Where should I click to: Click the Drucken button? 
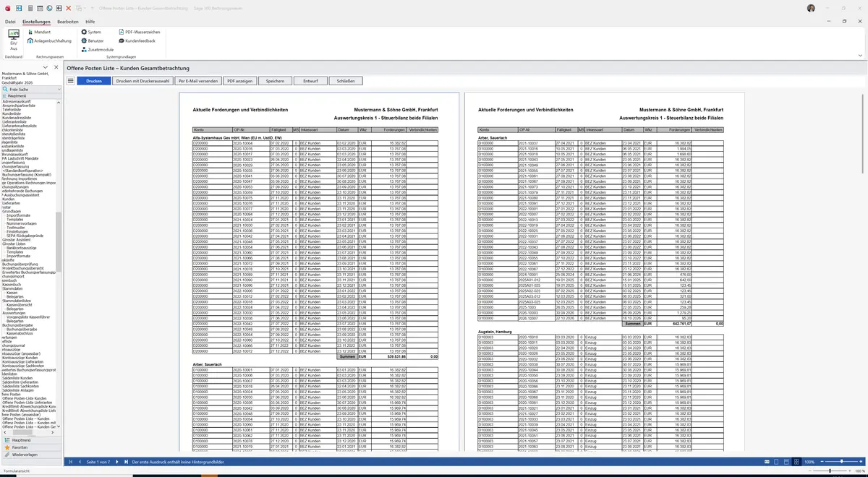[94, 81]
